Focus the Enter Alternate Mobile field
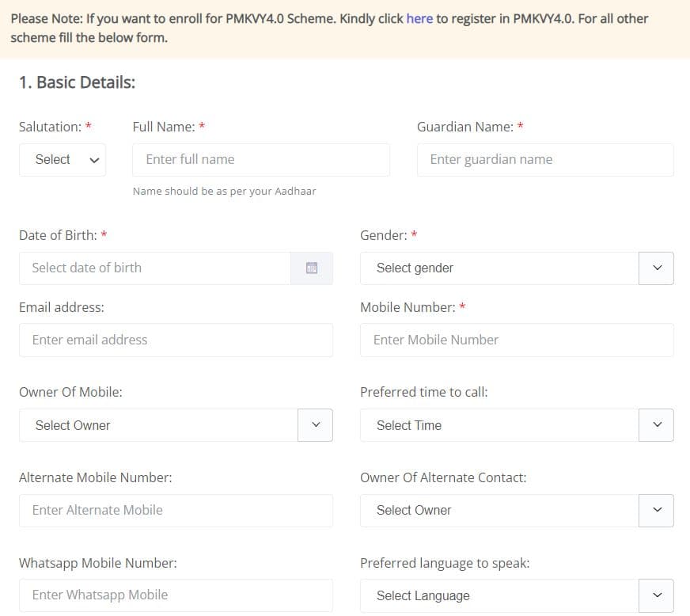 [176, 511]
